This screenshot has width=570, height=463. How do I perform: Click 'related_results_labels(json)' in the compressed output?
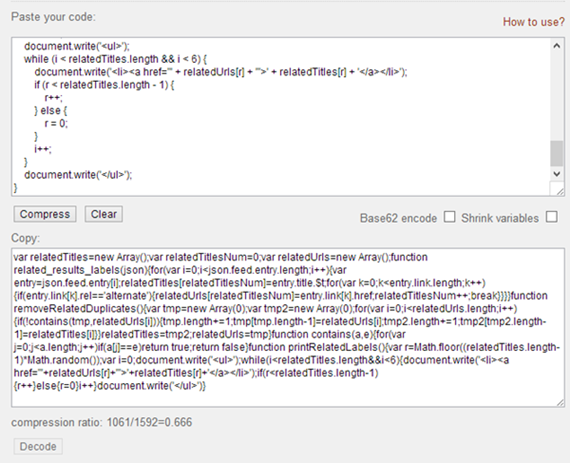[75, 270]
